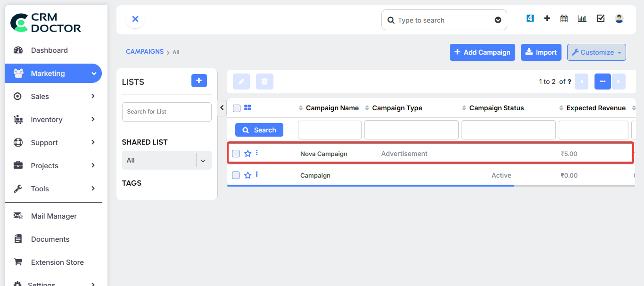Click the plus quick-create icon
The image size is (644, 286).
tap(546, 18)
